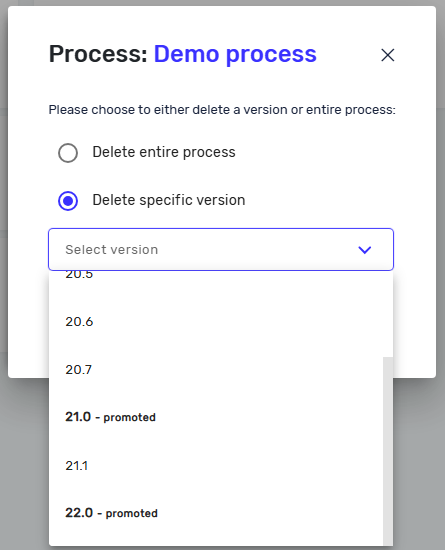The image size is (445, 550).
Task: Choose version 21.1 from the list
Action: click(216, 466)
